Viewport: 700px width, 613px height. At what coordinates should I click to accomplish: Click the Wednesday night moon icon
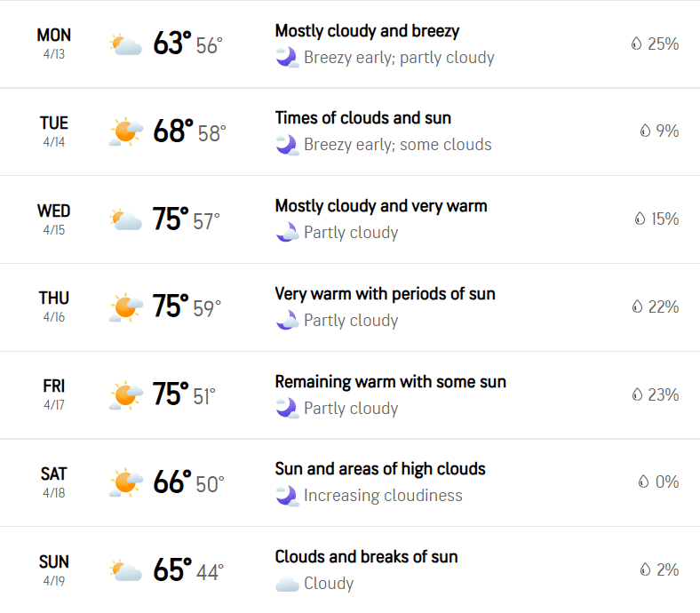pyautogui.click(x=287, y=232)
